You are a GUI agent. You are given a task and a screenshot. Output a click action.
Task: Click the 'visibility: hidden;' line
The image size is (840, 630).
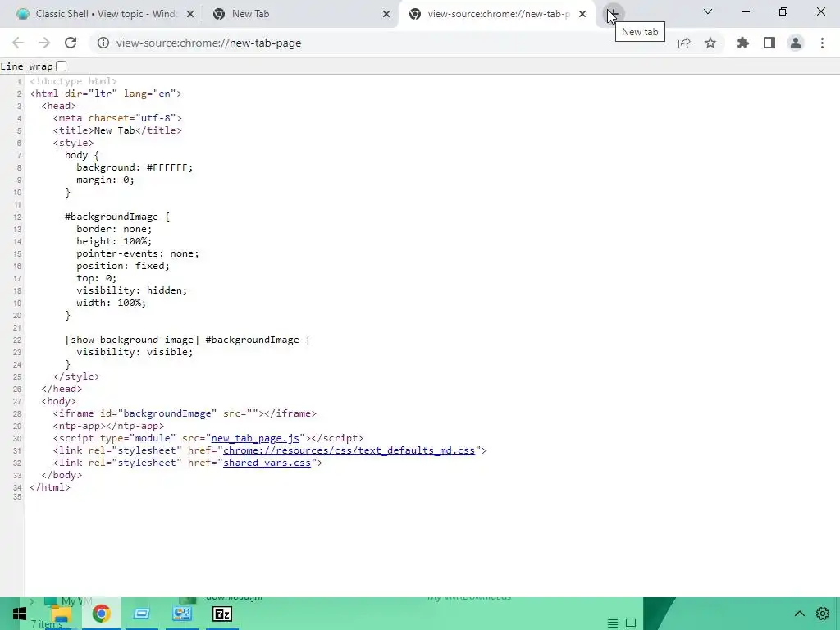coord(132,290)
